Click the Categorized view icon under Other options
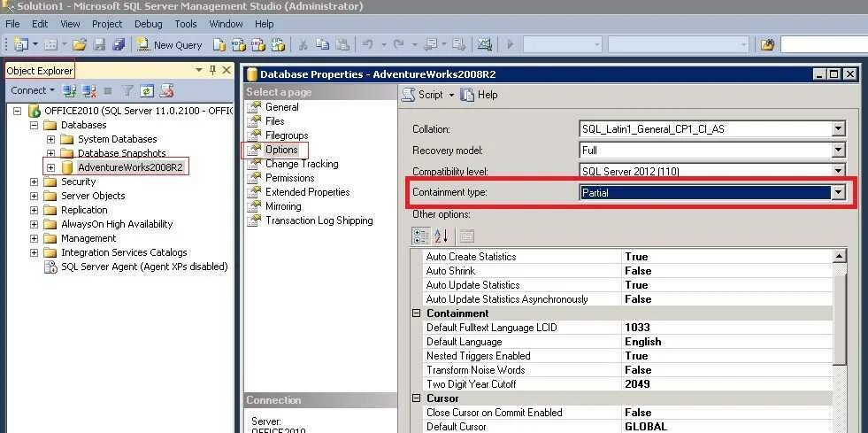868x433 pixels. [420, 236]
